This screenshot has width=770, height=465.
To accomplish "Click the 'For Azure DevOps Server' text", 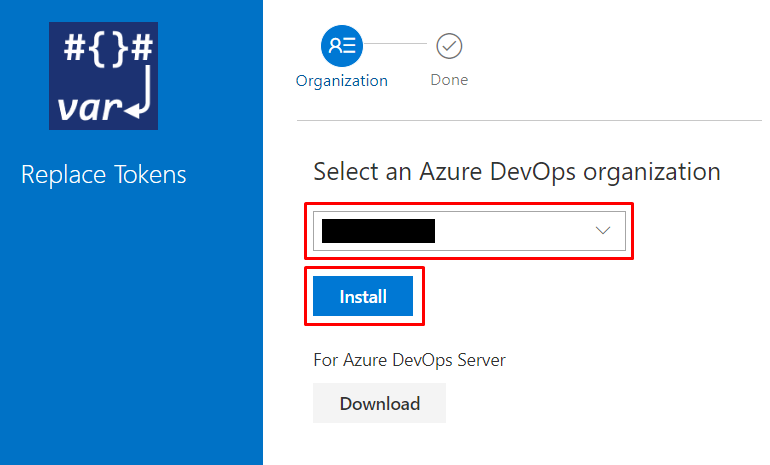I will (x=409, y=360).
